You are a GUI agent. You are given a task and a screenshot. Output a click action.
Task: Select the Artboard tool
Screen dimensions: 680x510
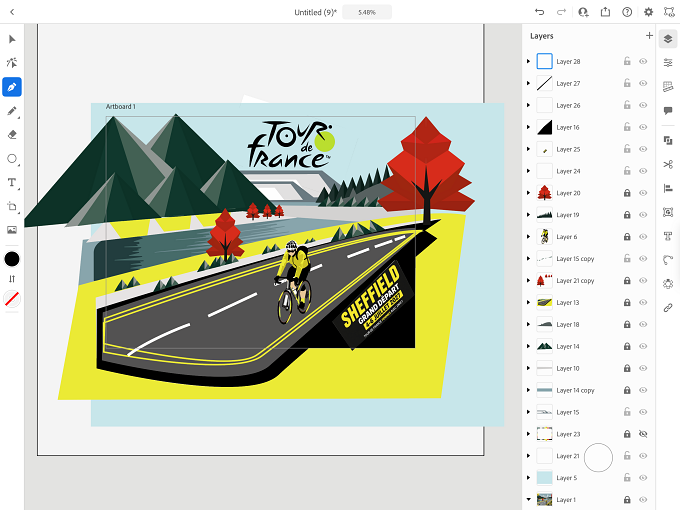point(12,206)
